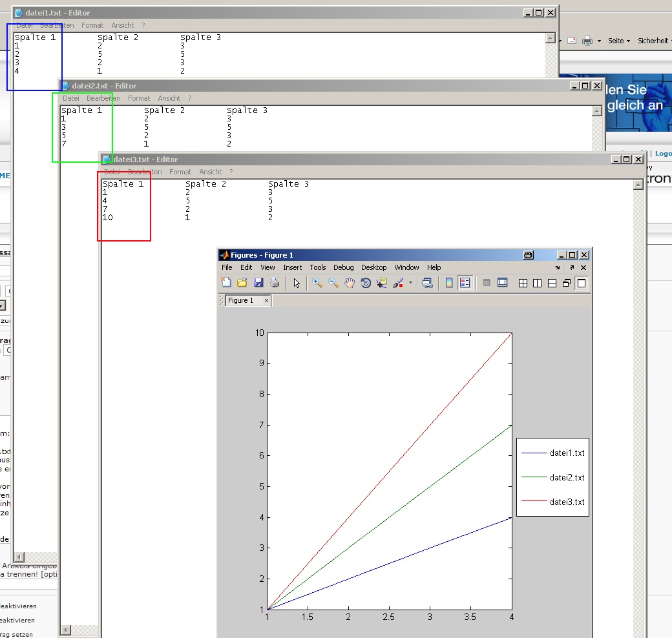Image resolution: width=672 pixels, height=638 pixels.
Task: Open a file with the folder icon
Action: click(x=242, y=283)
